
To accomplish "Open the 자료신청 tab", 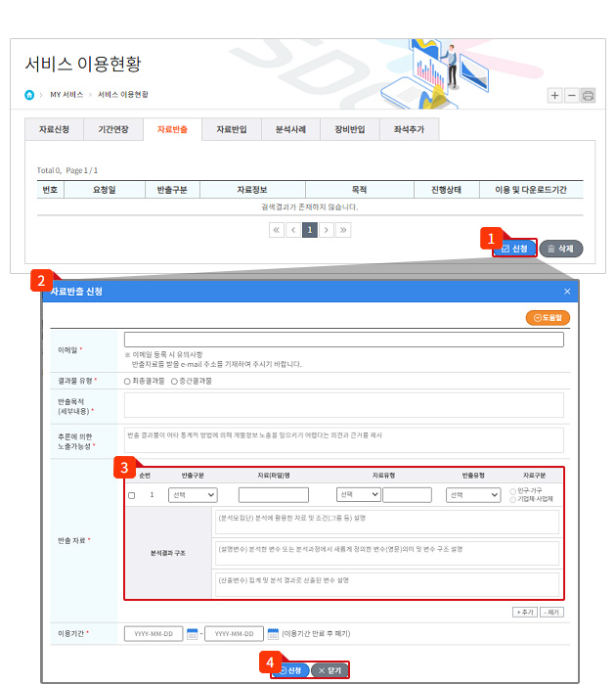I will coord(54,129).
